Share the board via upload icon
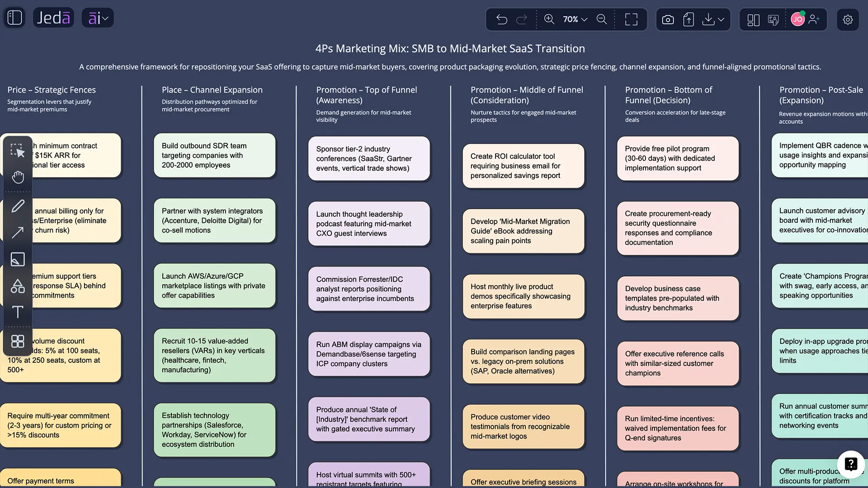The width and height of the screenshot is (868, 488). (x=689, y=19)
